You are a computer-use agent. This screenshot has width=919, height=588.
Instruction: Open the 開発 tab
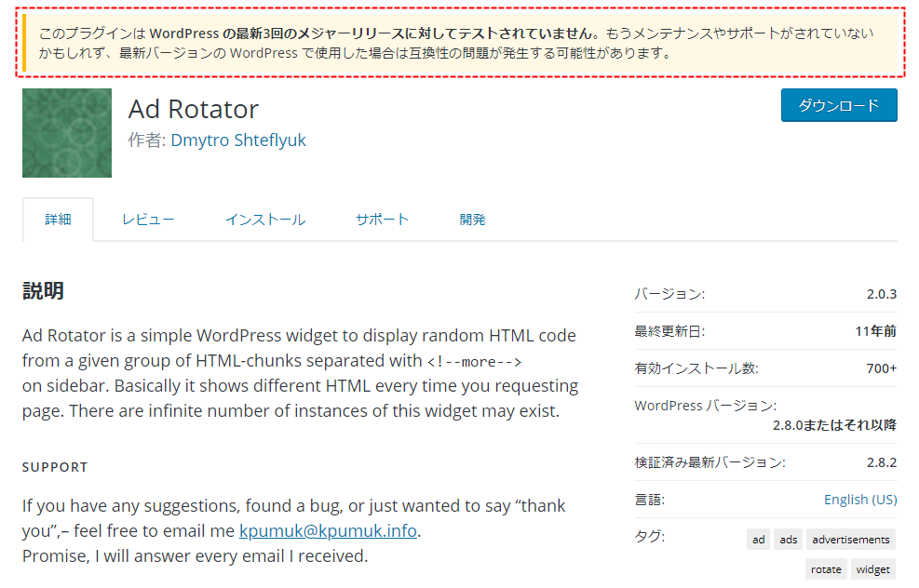click(472, 220)
